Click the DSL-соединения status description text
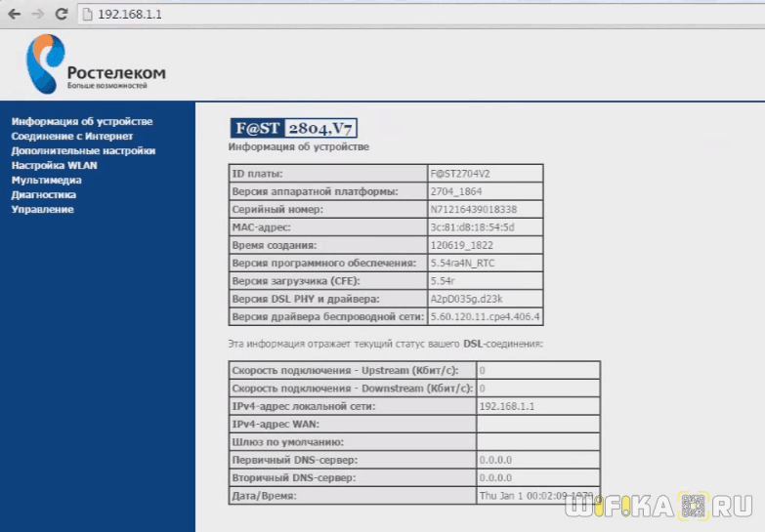 coord(385,344)
